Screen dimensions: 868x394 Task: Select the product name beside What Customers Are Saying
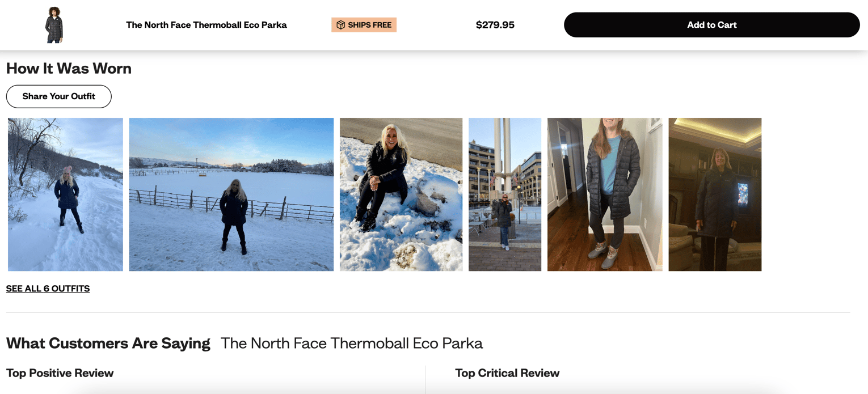[x=352, y=343]
